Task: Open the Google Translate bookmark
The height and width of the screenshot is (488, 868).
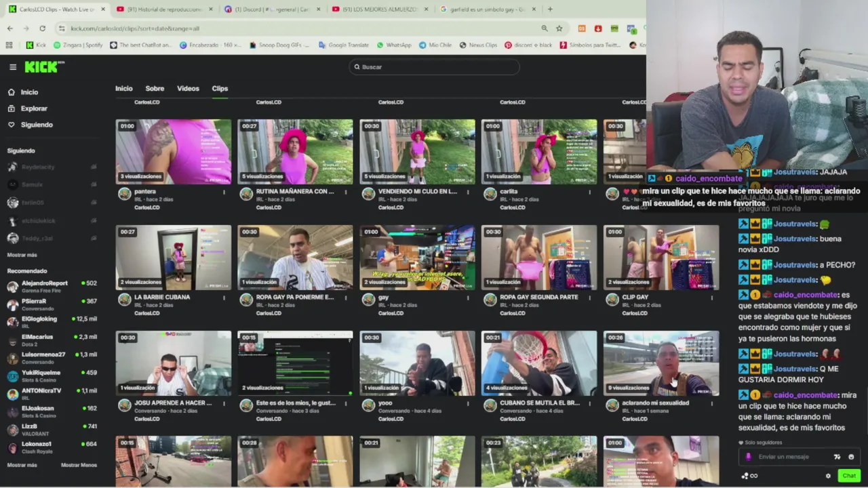Action: (x=344, y=45)
